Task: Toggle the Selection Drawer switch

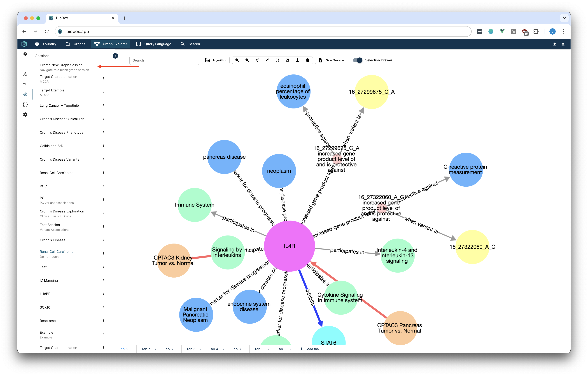Action: pos(358,60)
